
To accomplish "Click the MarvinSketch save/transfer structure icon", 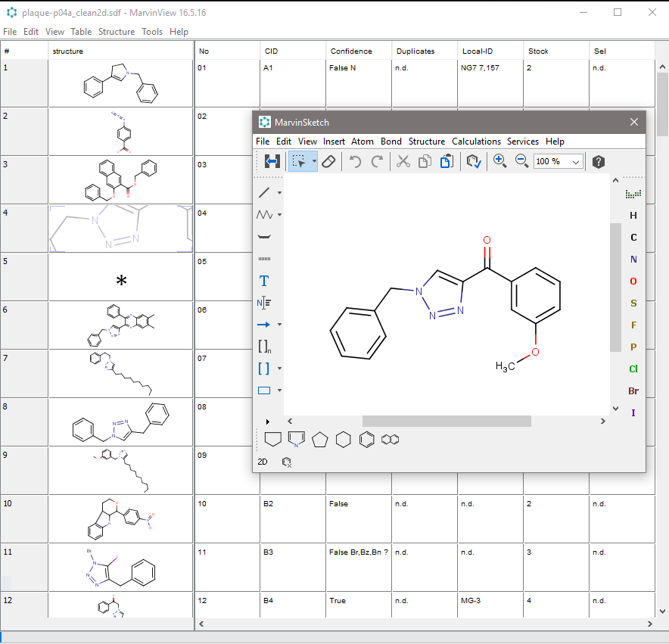I will tap(272, 162).
